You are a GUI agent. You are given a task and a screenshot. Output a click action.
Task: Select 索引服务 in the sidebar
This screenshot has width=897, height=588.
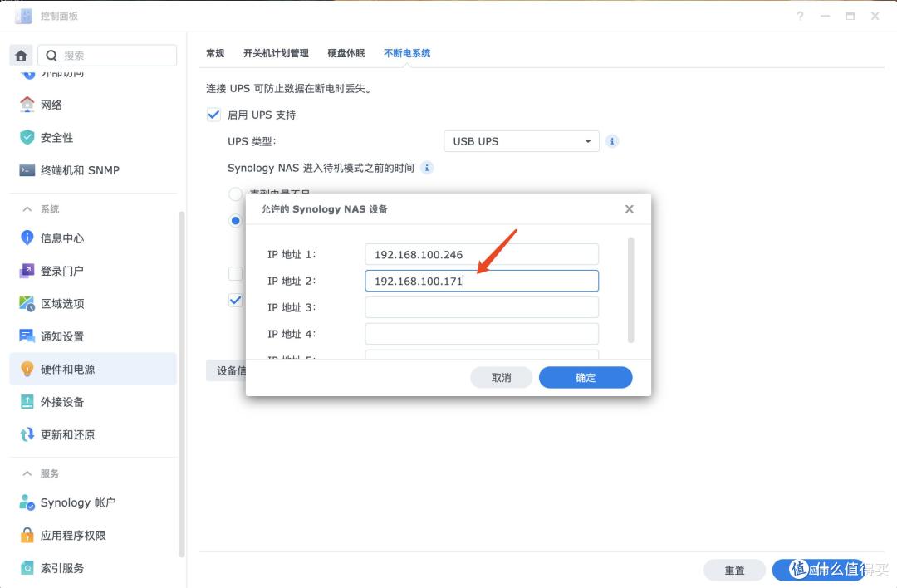click(93, 568)
